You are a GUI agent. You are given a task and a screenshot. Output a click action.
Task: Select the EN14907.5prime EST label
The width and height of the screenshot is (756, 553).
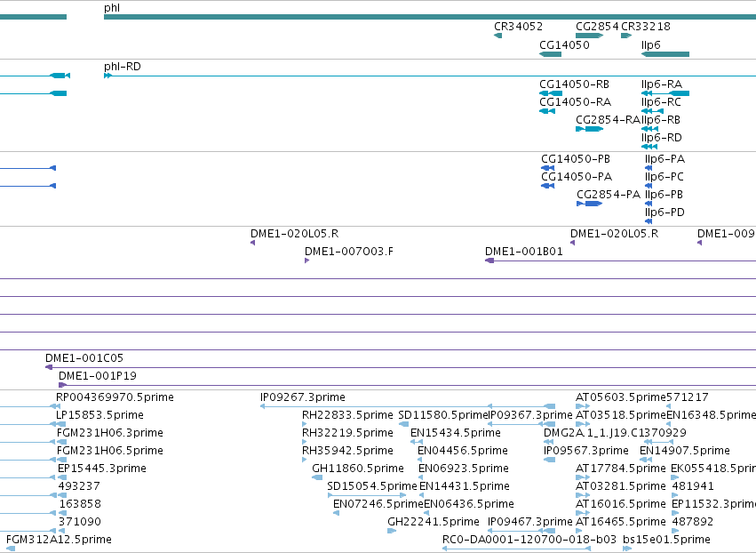[x=685, y=451]
